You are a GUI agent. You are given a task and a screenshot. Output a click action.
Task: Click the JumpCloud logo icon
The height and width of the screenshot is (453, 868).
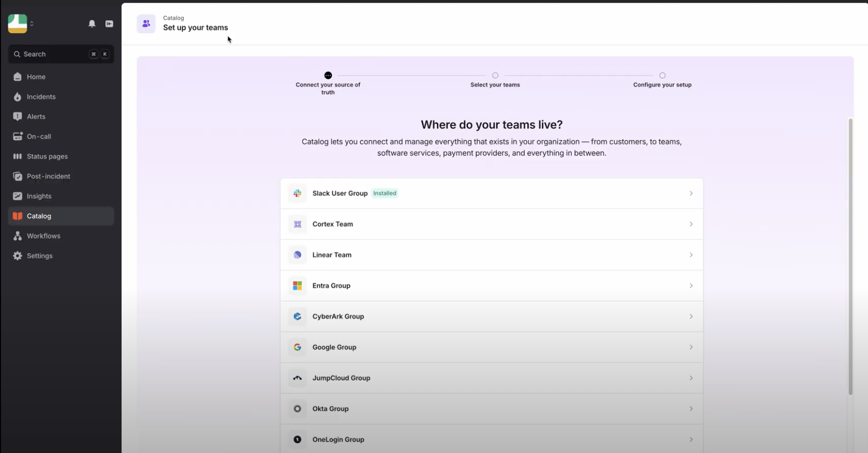click(297, 378)
